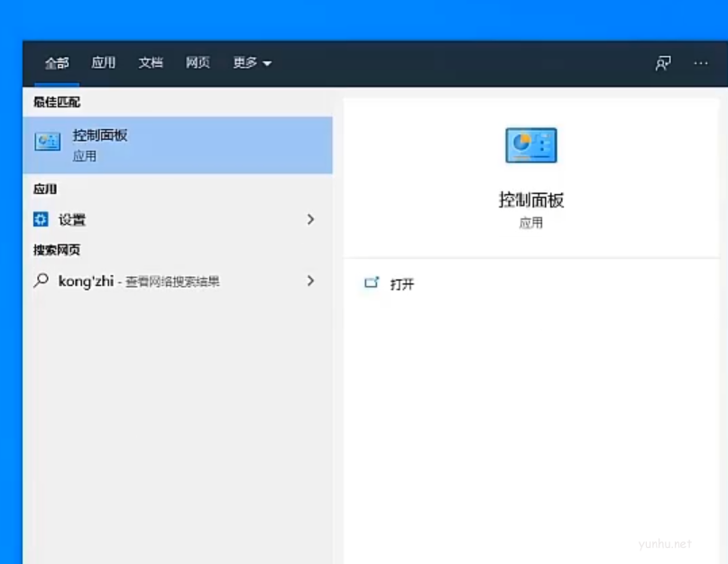Viewport: 728px width, 564px height.
Task: Switch to the 应用 tab
Action: [x=103, y=63]
